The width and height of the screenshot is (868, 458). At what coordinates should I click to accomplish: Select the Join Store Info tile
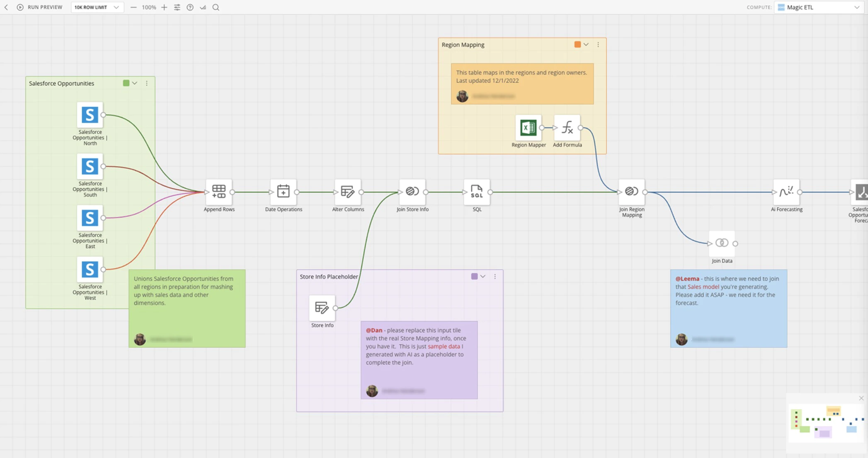click(x=412, y=192)
